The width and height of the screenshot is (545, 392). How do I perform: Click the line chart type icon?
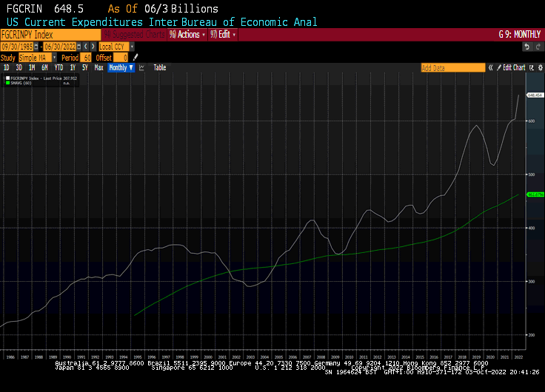(141, 67)
